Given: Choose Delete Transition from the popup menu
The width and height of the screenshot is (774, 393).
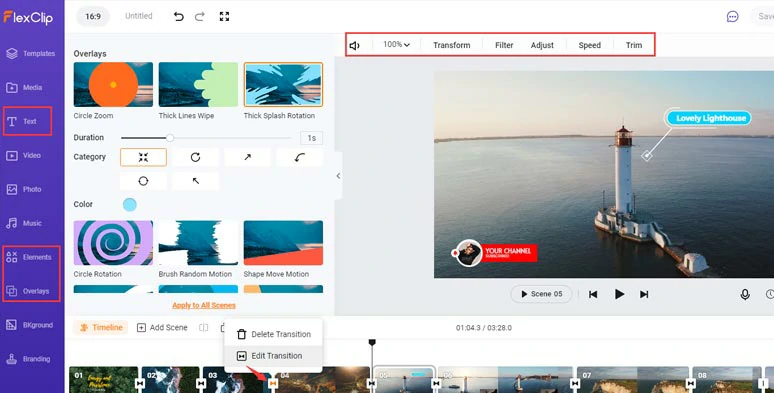Looking at the screenshot, I should pyautogui.click(x=273, y=334).
